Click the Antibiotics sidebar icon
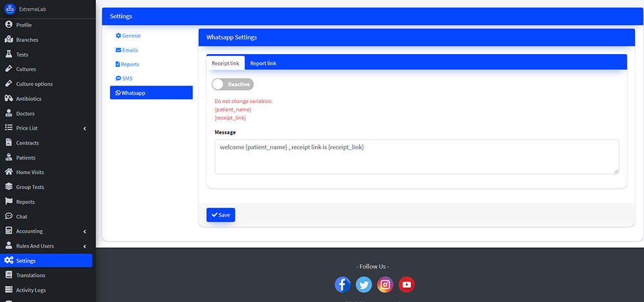The image size is (644, 302). coord(9,99)
